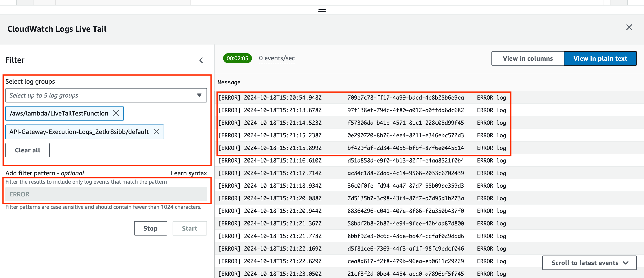This screenshot has width=644, height=278.
Task: Click the green session timer badge
Action: 237,58
